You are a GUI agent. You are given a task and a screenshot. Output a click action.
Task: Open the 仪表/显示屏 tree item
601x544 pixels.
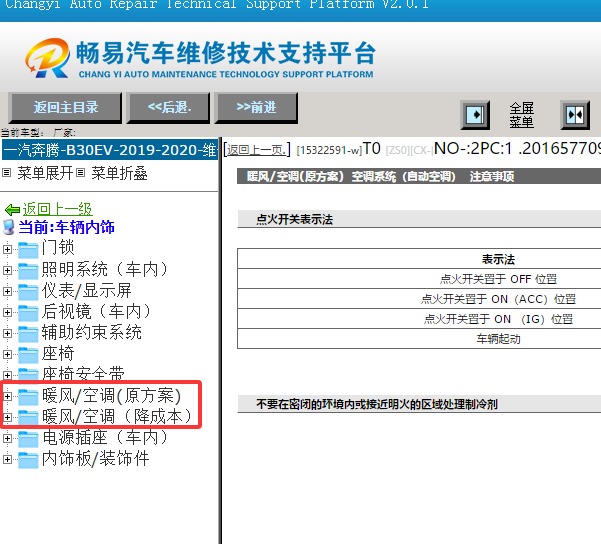[87, 290]
